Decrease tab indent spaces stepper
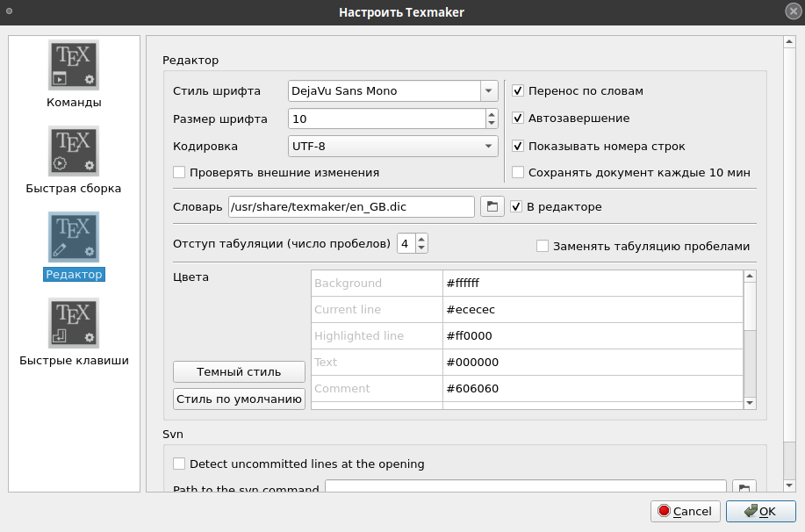 [x=421, y=248]
